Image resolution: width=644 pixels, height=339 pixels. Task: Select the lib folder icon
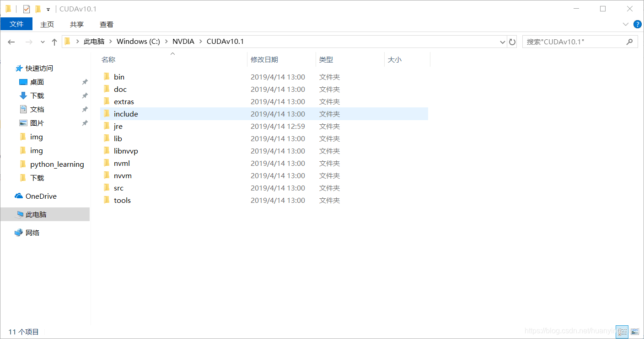click(107, 138)
